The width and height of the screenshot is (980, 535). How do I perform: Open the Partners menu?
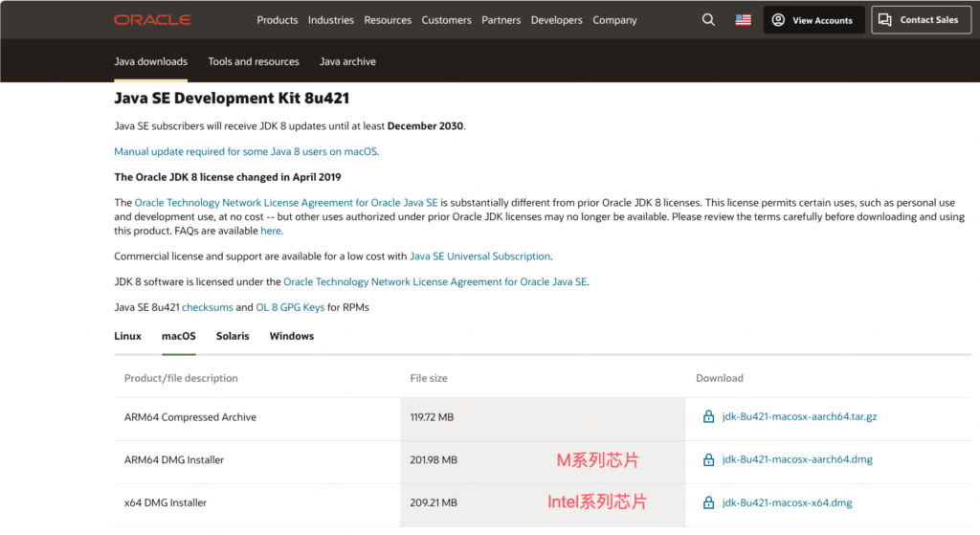pos(501,20)
